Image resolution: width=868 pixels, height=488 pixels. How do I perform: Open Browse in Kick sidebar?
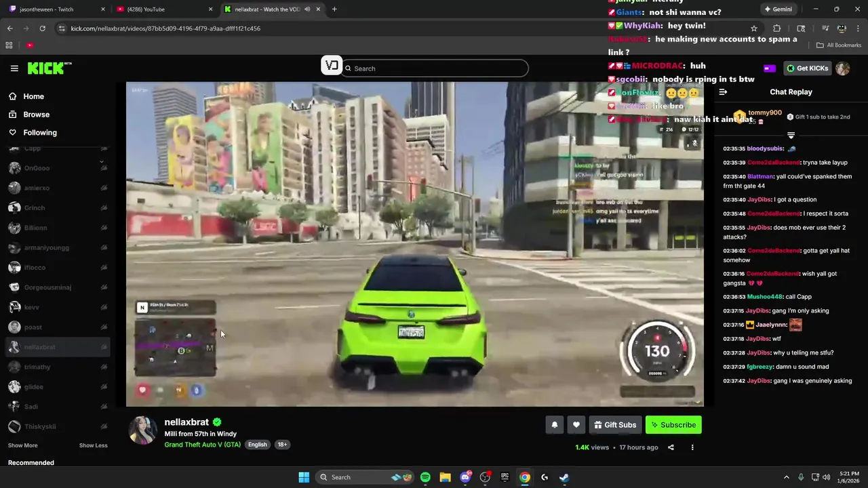(x=36, y=115)
